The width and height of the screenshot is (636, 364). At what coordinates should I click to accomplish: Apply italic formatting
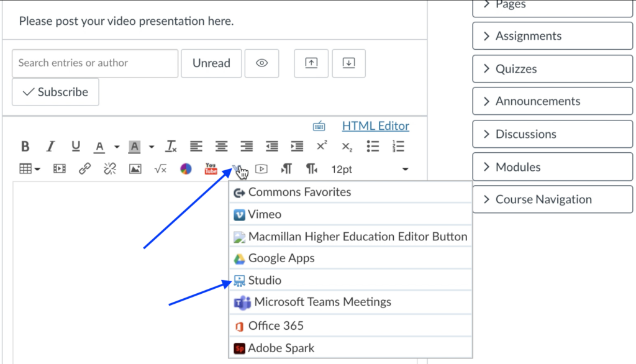(50, 147)
